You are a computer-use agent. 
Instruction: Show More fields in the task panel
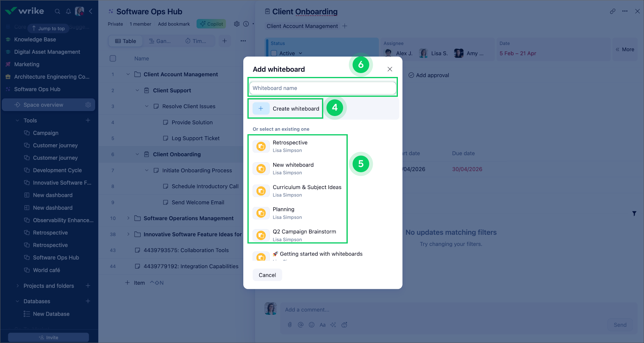625,49
